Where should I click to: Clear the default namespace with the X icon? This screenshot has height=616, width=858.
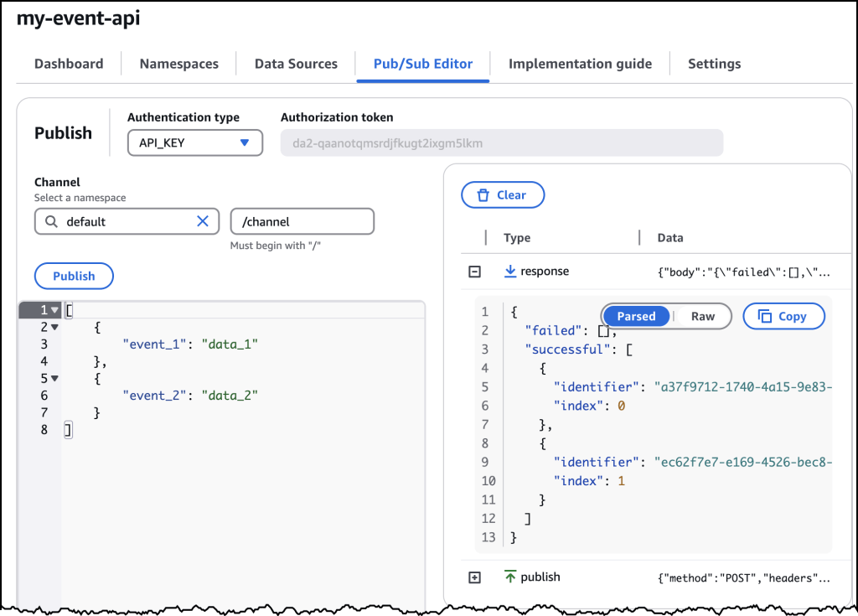click(202, 221)
